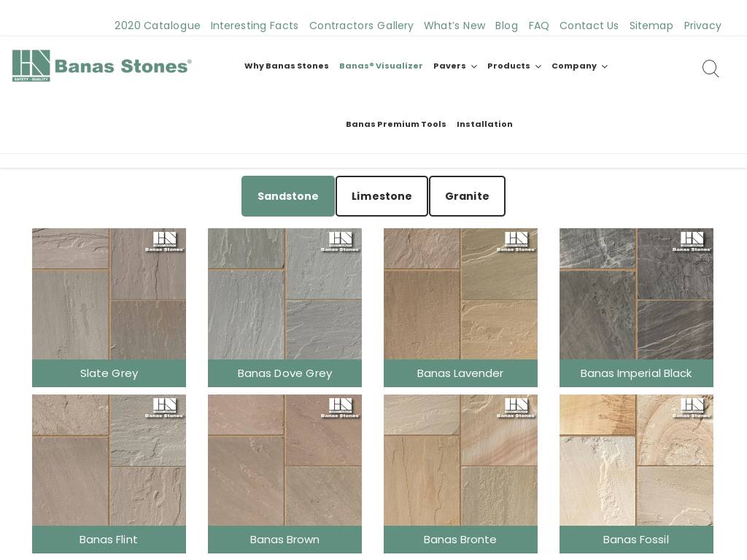Click the Banas Bronte label

pyautogui.click(x=460, y=540)
